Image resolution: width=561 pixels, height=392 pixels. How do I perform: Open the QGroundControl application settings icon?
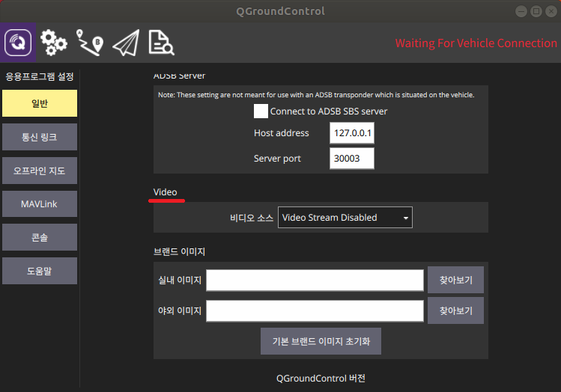click(x=18, y=43)
